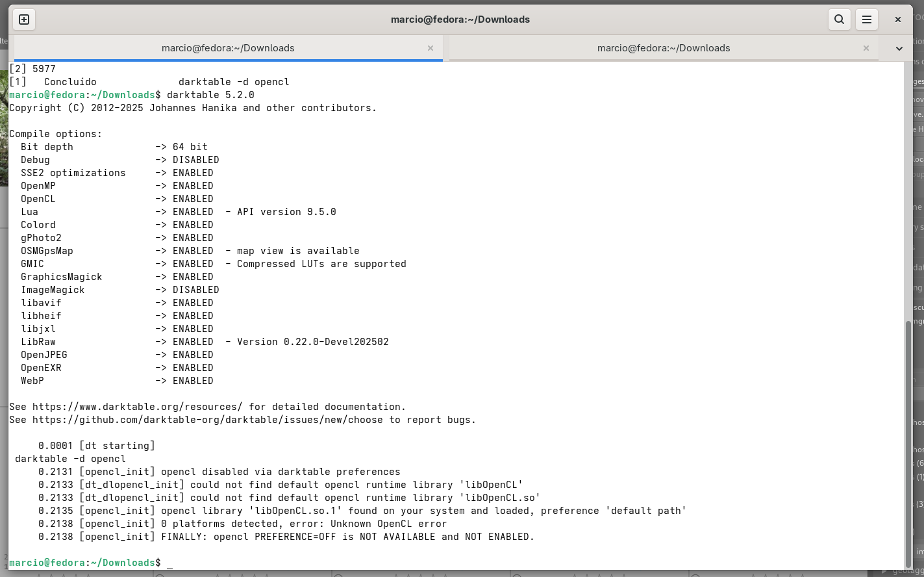Open the hamburger main menu
This screenshot has width=924, height=577.
[866, 19]
